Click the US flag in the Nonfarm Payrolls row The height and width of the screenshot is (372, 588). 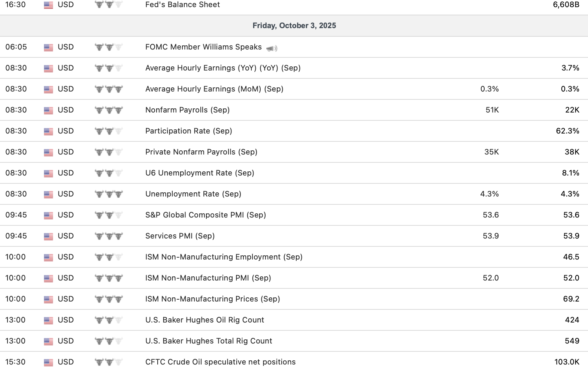(48, 110)
